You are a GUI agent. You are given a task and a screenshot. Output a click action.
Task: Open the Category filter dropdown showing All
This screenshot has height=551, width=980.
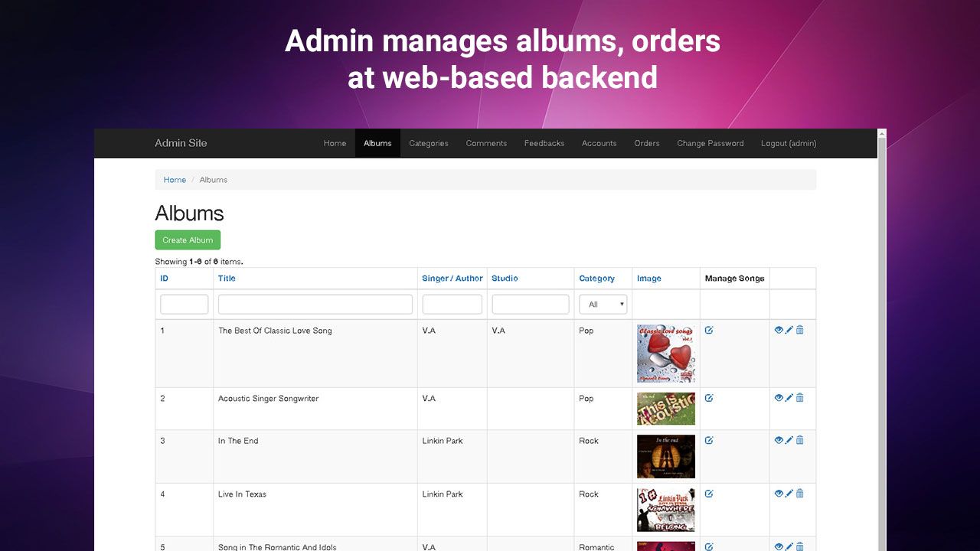point(603,304)
